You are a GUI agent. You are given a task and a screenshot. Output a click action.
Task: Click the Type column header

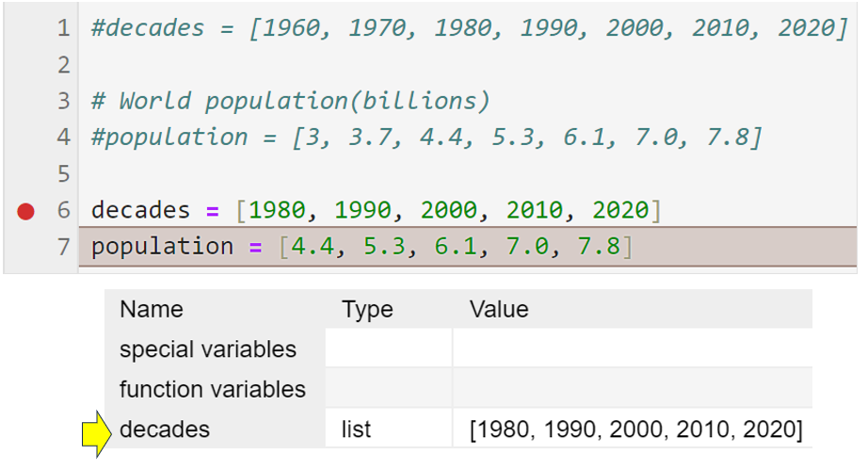[367, 309]
